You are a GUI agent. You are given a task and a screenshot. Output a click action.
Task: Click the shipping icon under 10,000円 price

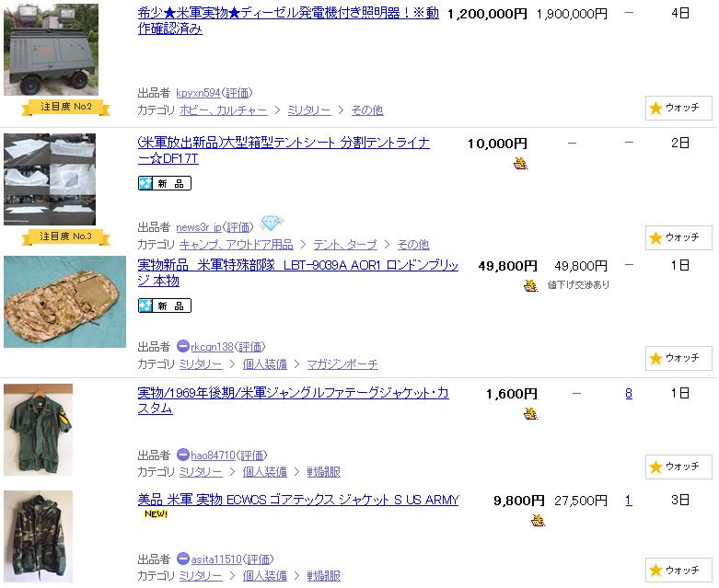[520, 163]
